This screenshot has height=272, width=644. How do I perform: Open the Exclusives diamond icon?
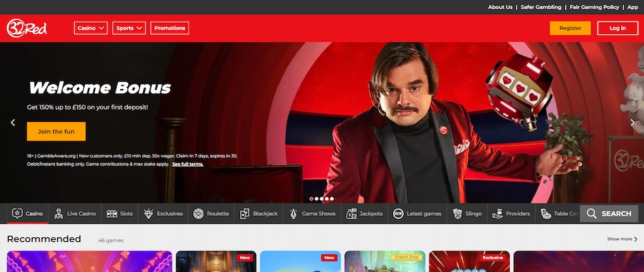[x=146, y=214]
